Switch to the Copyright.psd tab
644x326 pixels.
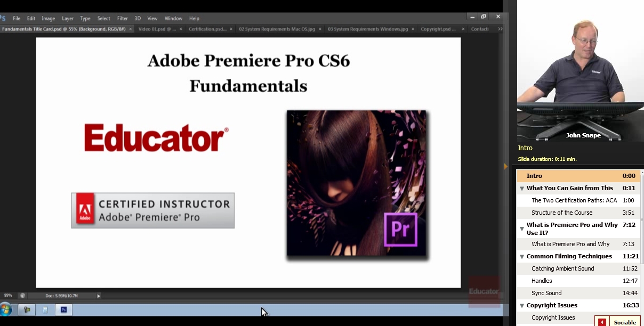438,29
